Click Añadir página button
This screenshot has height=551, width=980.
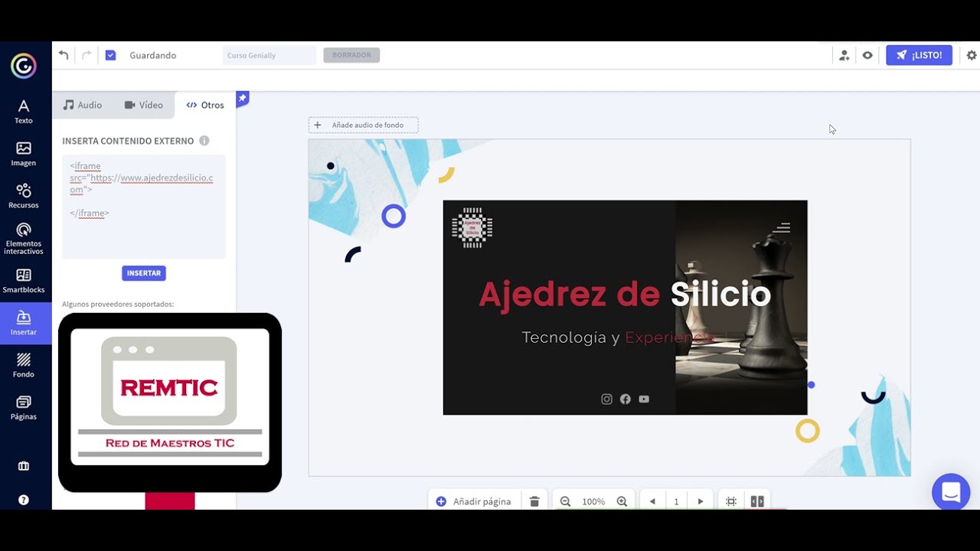pos(473,501)
